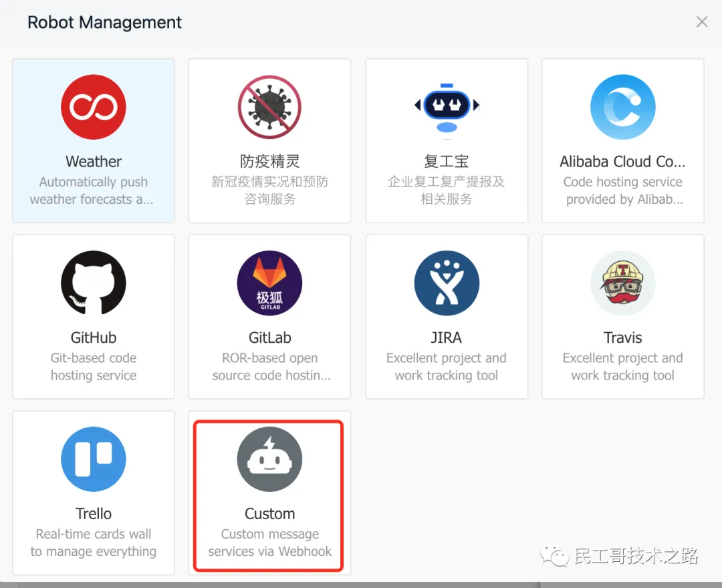Click the '防疫精灵' robot title
Screen dimensions: 722x588
point(270,162)
